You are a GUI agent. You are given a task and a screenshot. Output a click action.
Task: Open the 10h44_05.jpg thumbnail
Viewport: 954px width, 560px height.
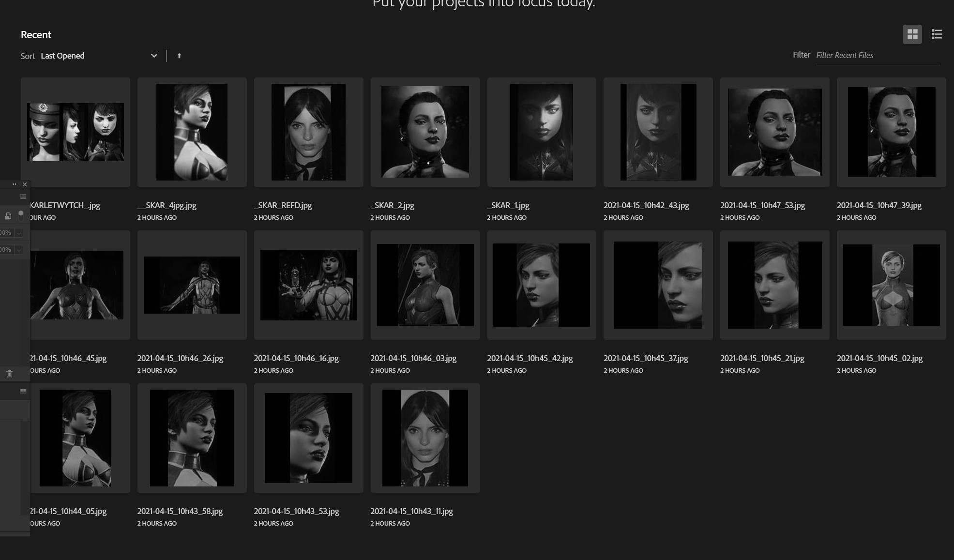[x=80, y=438]
